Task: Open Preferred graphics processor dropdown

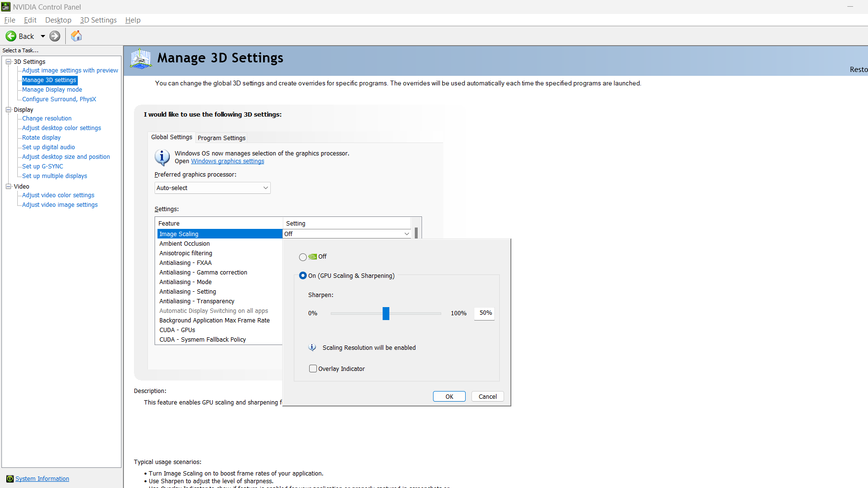Action: (x=213, y=188)
